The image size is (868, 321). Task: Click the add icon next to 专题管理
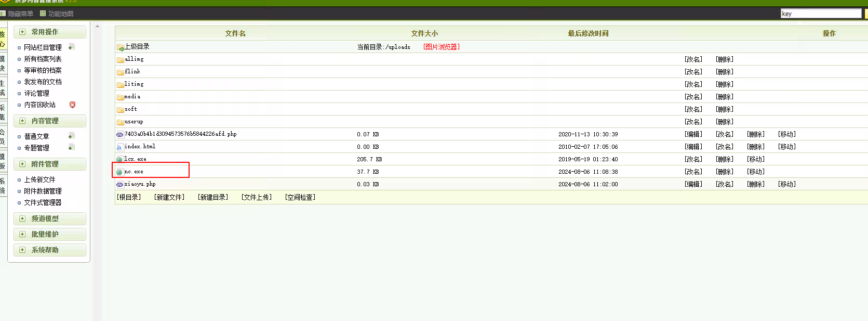(71, 147)
